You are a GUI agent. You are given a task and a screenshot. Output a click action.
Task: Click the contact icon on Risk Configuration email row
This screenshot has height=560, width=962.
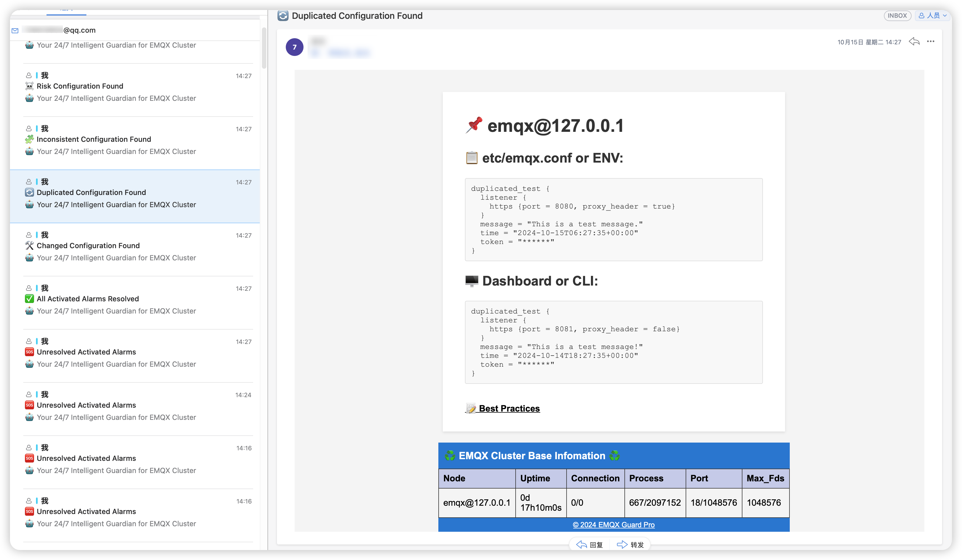(29, 76)
